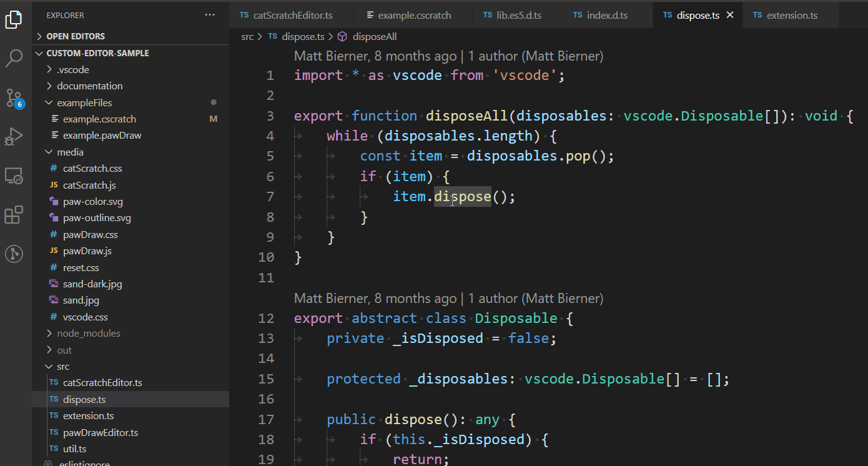Click the symbol icon before disposeAll breadcrumb
Screen dimensions: 868x466
coord(342,37)
